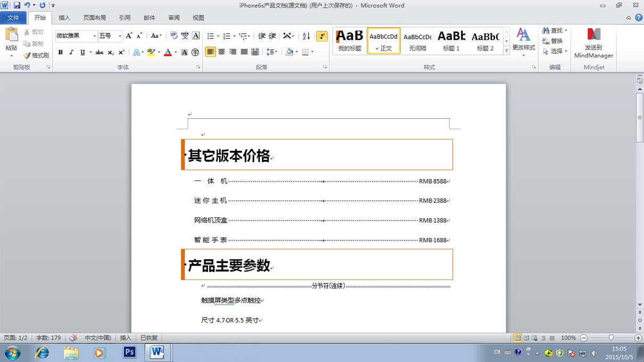The width and height of the screenshot is (644, 362).
Task: Click the language 中文(中国) status item
Action: pyautogui.click(x=98, y=338)
